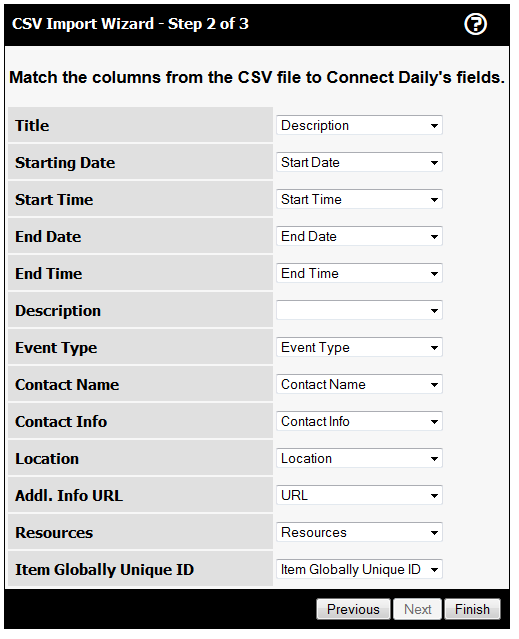Choose a column for the empty Description dropdown
Screen dimensions: 519x639
click(359, 311)
